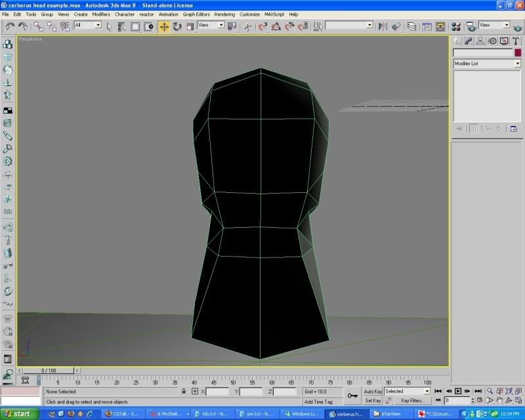Toggle Set Key animation mode
This screenshot has width=525, height=420.
pyautogui.click(x=373, y=400)
